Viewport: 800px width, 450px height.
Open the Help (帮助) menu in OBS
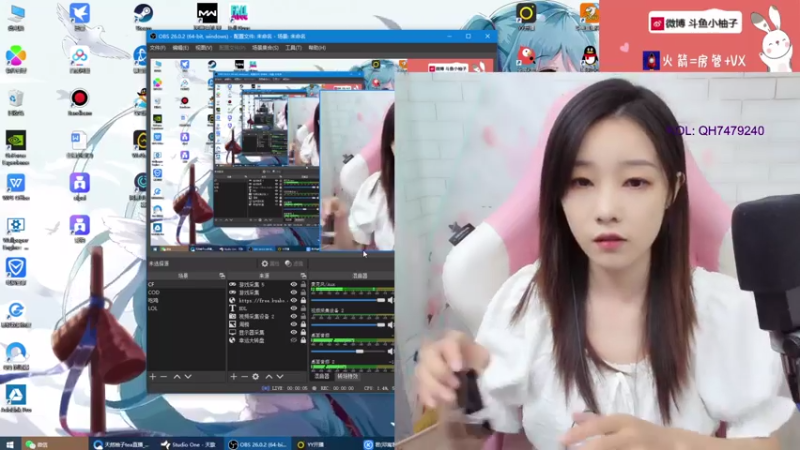coord(317,47)
